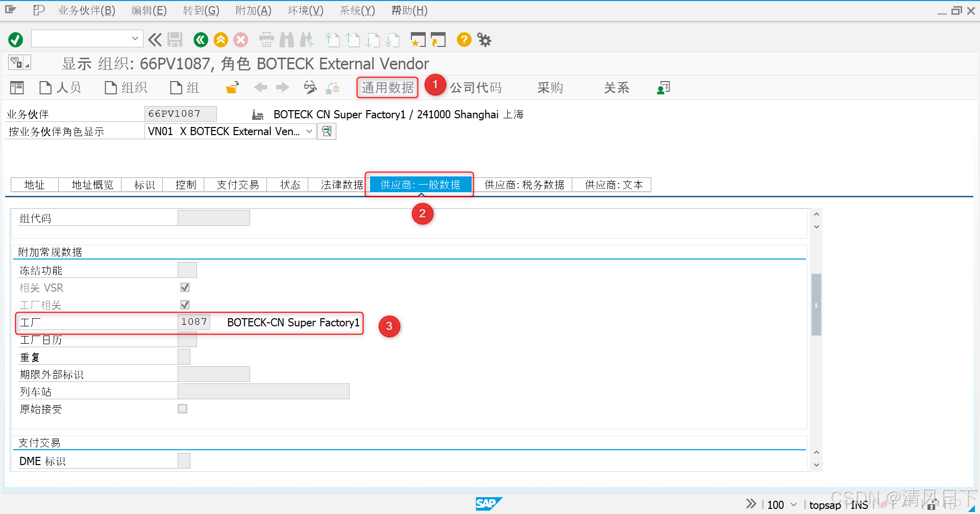Go to last page icon
Screen dimensions: 980x514
coord(393,39)
